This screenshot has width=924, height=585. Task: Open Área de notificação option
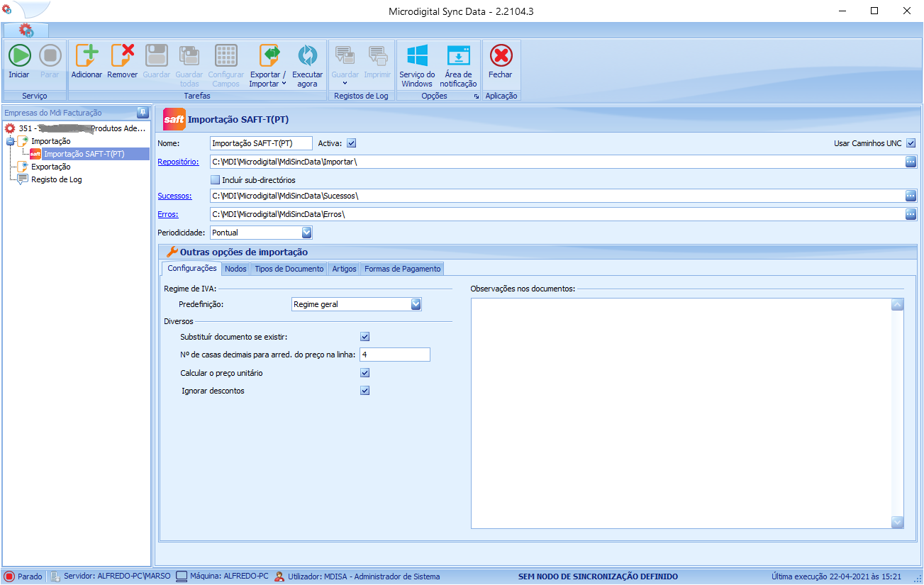(x=458, y=65)
